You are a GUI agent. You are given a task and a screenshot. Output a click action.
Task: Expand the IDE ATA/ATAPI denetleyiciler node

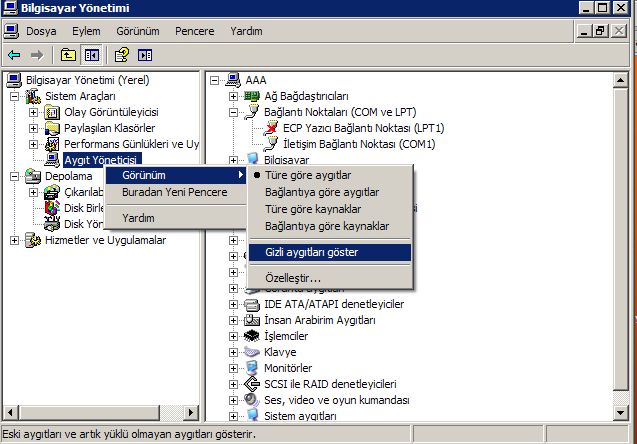tap(233, 304)
